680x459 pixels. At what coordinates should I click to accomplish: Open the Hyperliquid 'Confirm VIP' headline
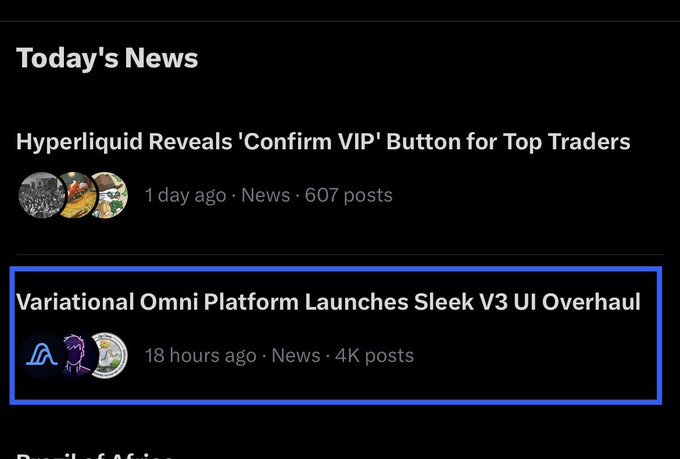pos(323,142)
